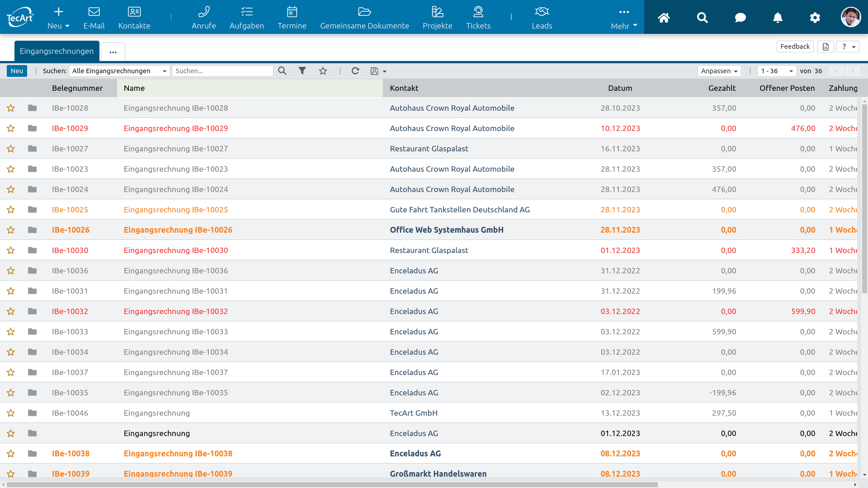868x488 pixels.
Task: Open the notifications bell
Action: [778, 18]
